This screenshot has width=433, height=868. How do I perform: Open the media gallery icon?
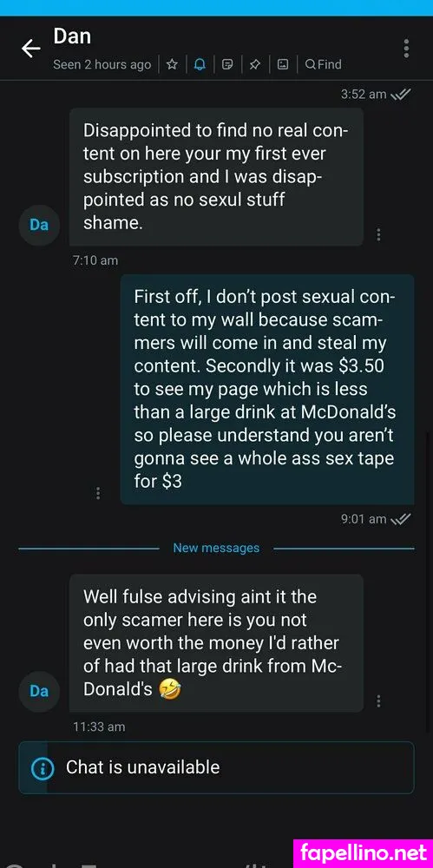(282, 65)
